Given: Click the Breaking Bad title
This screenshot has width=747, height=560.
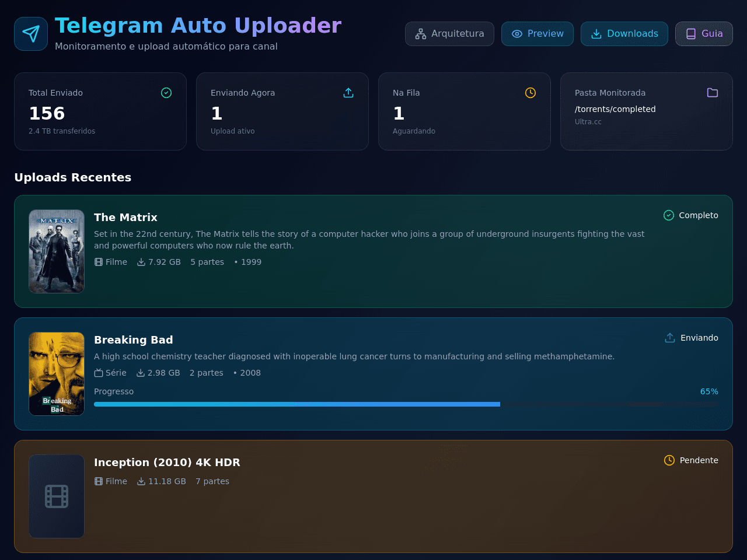Looking at the screenshot, I should [133, 339].
